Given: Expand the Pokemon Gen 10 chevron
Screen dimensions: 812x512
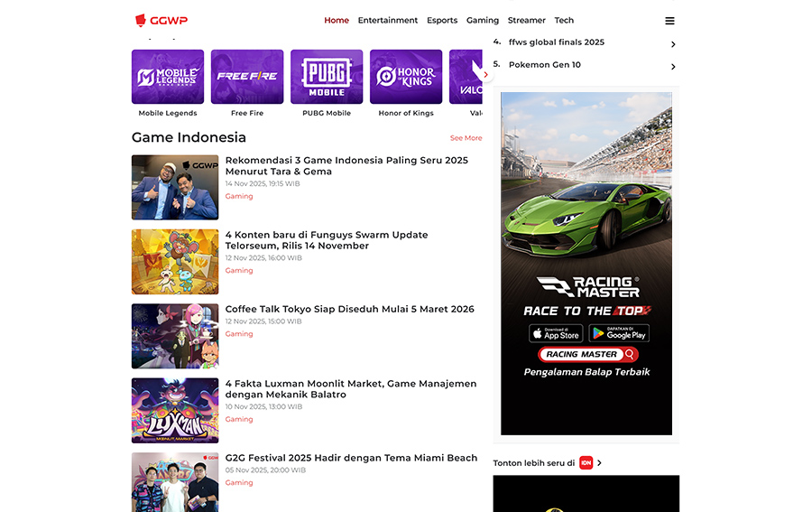Looking at the screenshot, I should click(673, 67).
